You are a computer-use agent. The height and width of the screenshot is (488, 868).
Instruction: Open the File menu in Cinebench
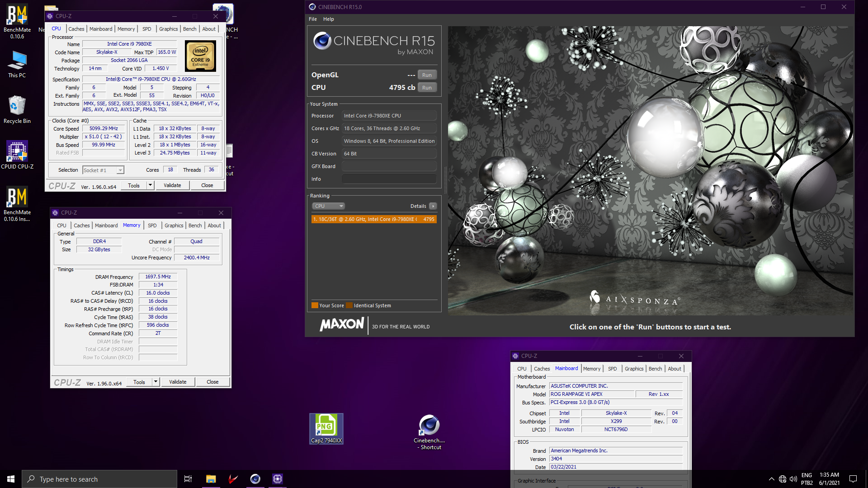313,19
